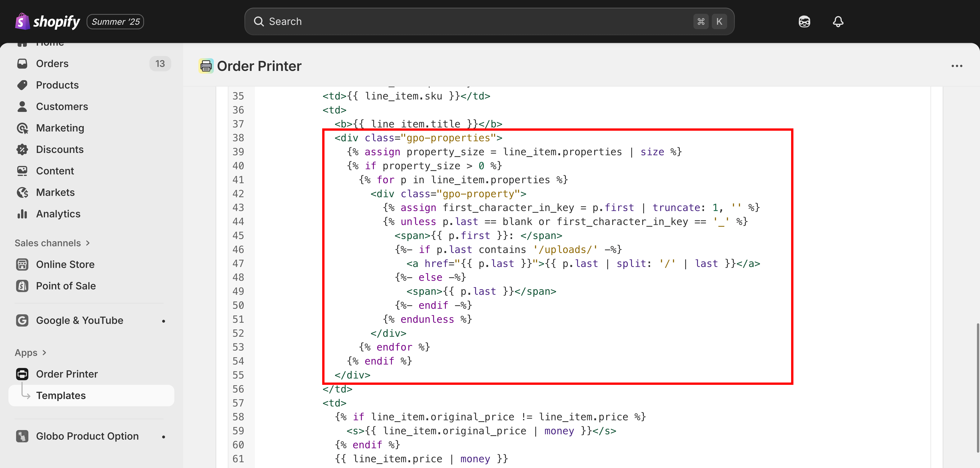Click the Marketing target icon
The height and width of the screenshot is (468, 980).
pyautogui.click(x=22, y=128)
